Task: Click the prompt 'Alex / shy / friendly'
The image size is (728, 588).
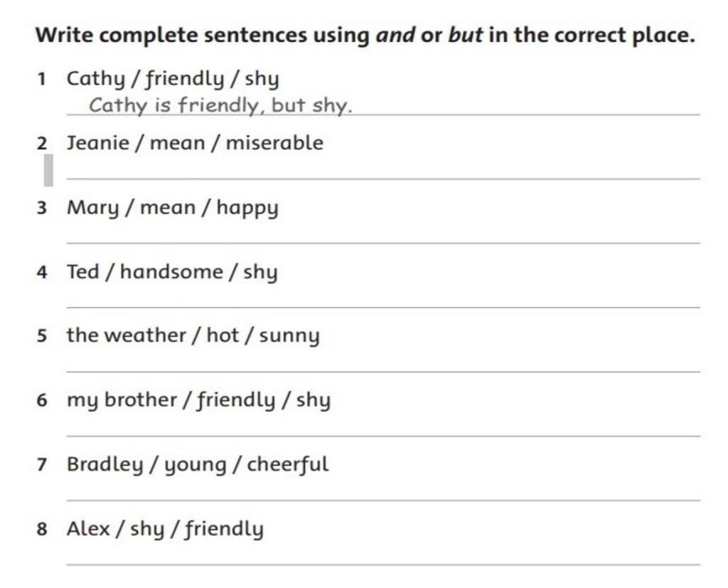Action: point(165,529)
